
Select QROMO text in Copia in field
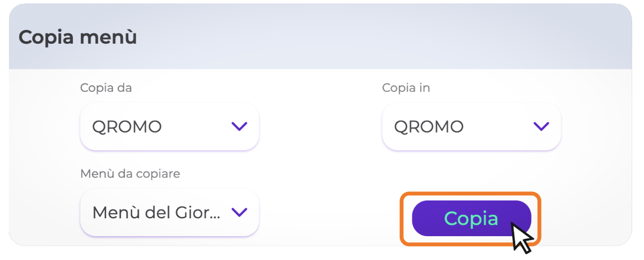click(429, 127)
